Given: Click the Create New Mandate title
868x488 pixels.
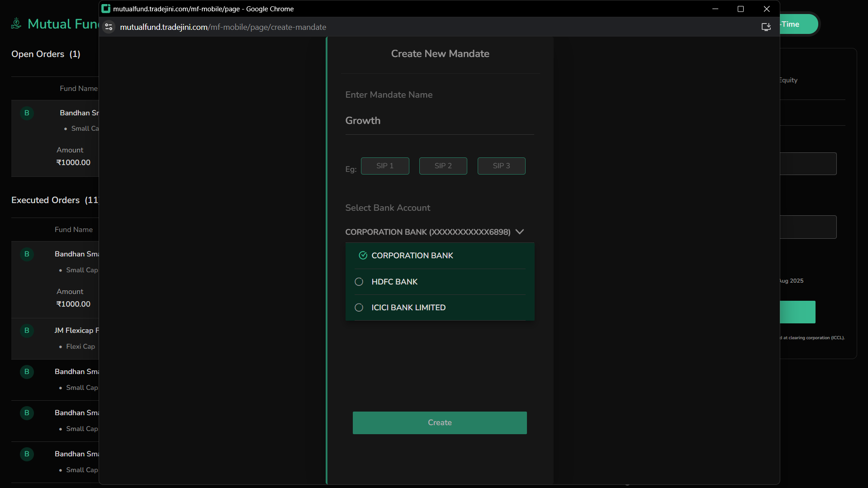Looking at the screenshot, I should click(440, 54).
